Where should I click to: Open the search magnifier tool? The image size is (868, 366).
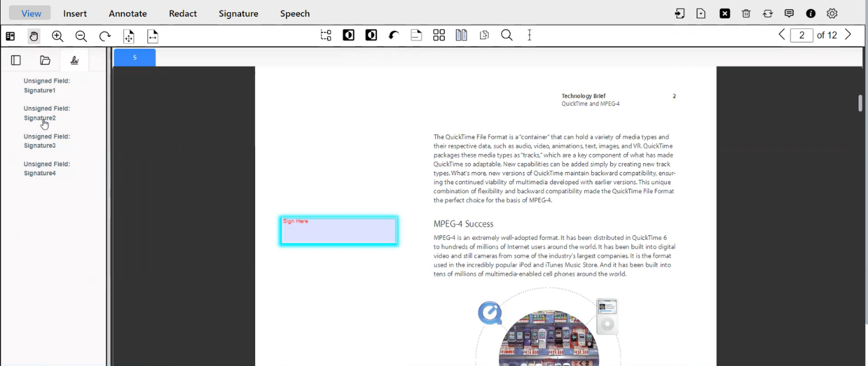pos(507,35)
